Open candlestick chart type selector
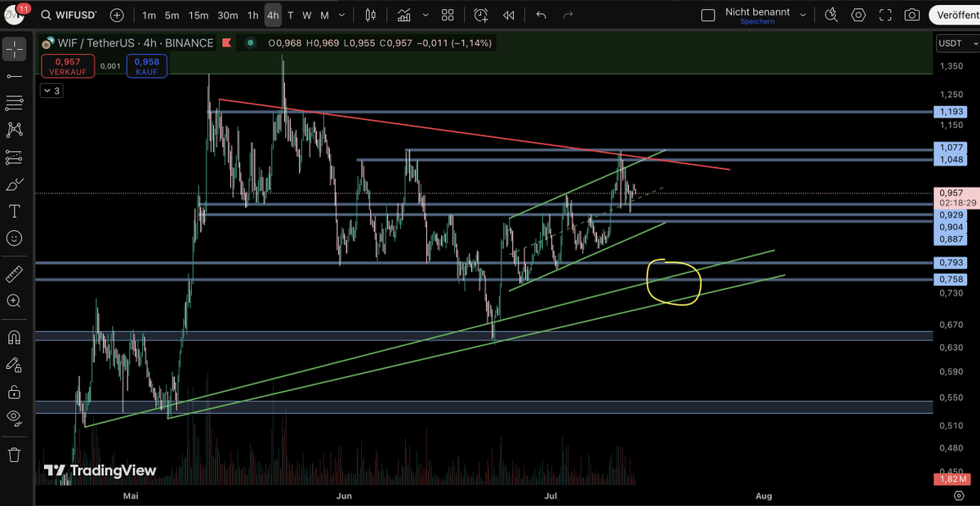980x506 pixels. (371, 15)
